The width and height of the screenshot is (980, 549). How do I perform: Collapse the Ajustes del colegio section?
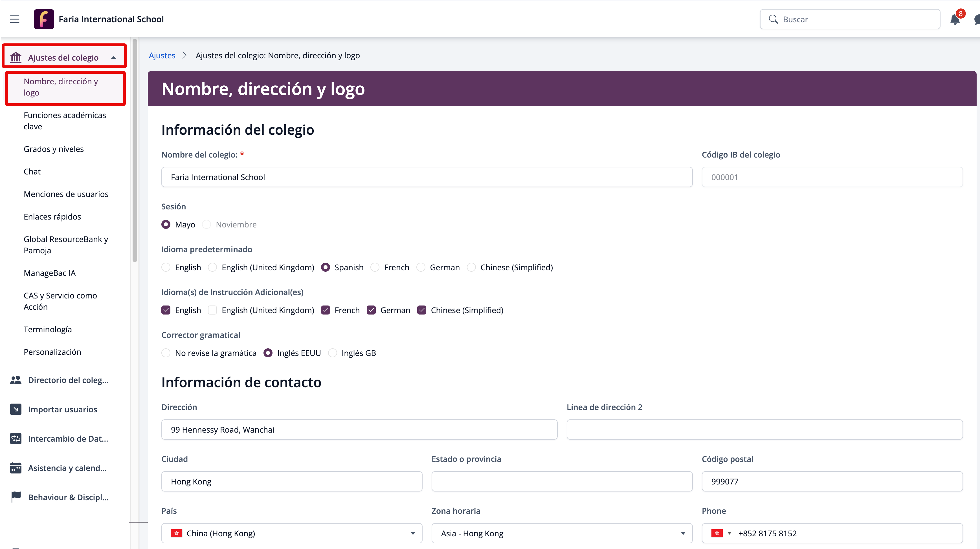point(113,57)
